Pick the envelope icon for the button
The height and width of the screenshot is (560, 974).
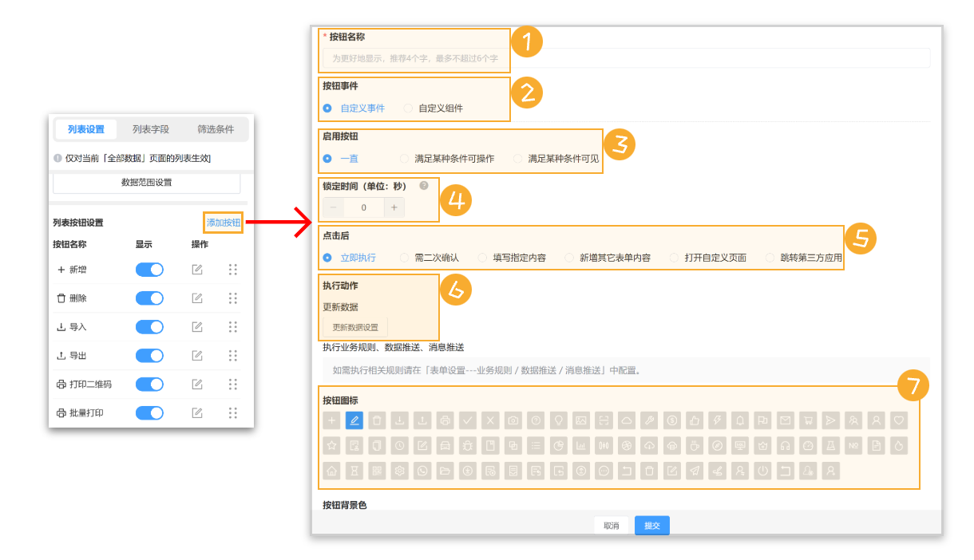(x=785, y=421)
